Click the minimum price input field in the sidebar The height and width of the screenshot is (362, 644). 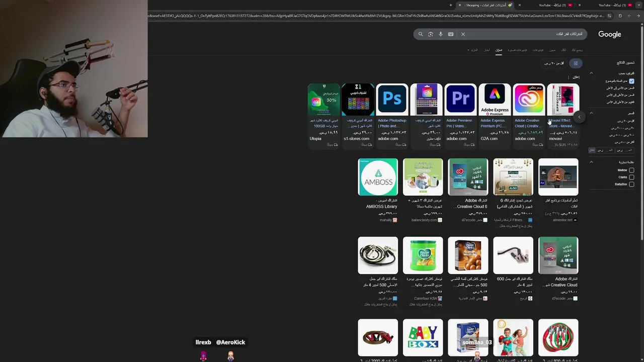(625, 150)
